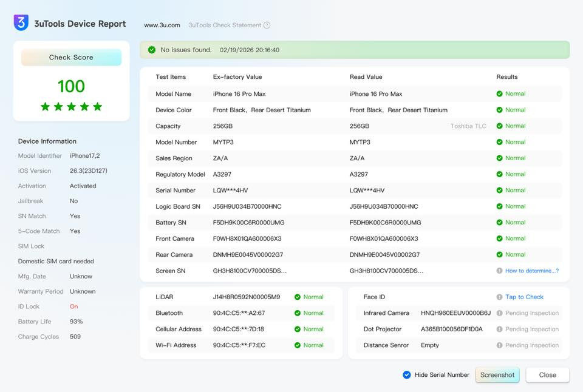This screenshot has height=392, width=583.
Task: Tap to Check Face ID
Action: (524, 297)
